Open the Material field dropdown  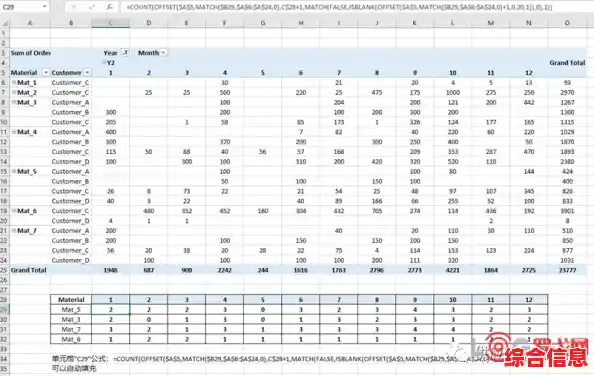pos(46,72)
